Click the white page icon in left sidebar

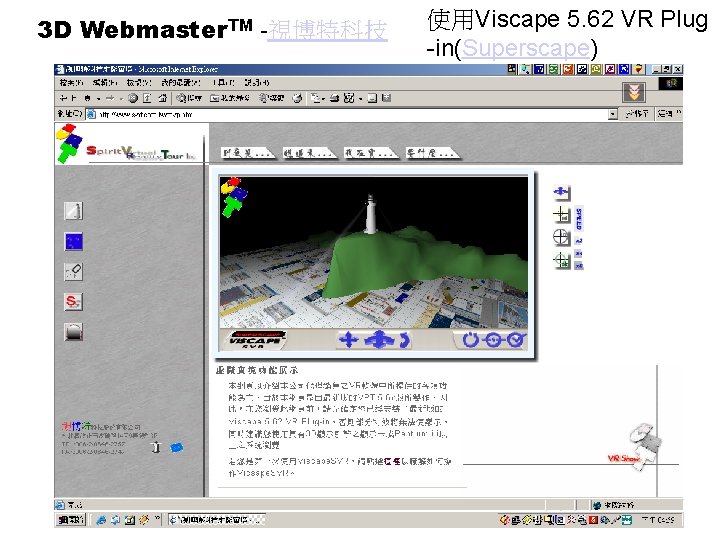(73, 211)
